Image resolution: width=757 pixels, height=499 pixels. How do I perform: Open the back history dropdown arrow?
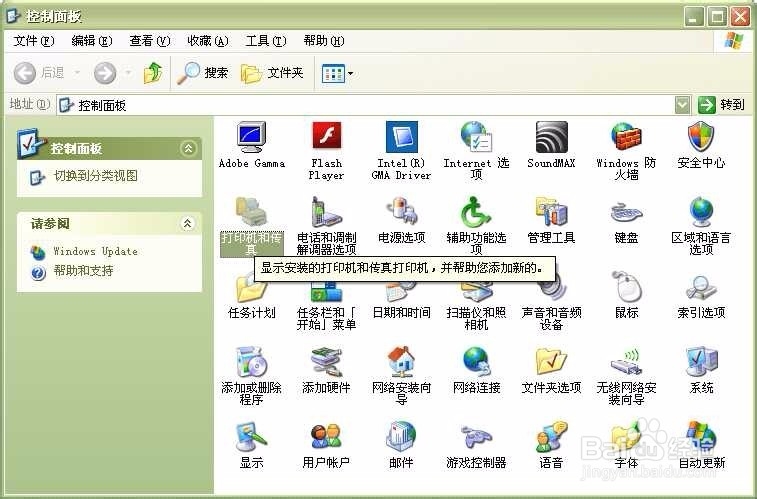point(77,73)
